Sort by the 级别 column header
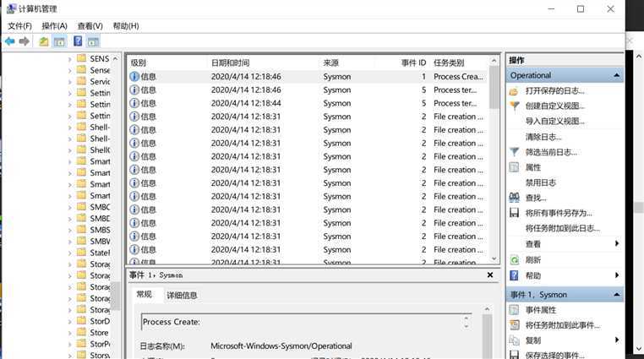The image size is (644, 359). (168, 63)
